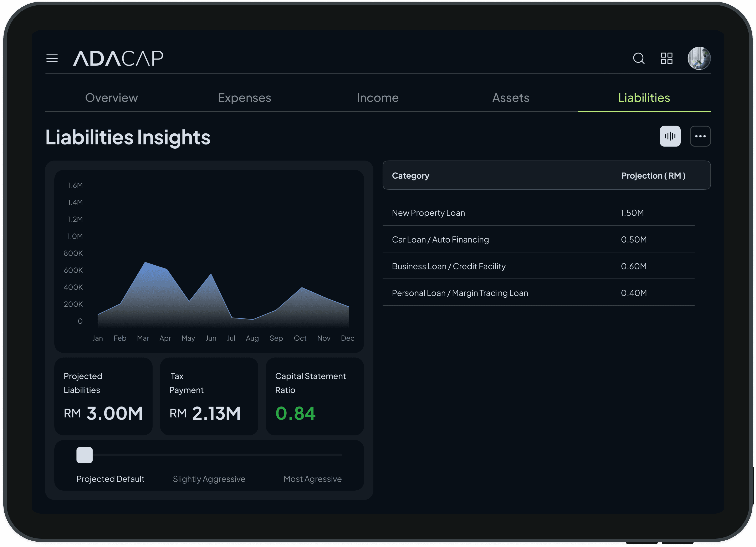Select the Liabilities tab
This screenshot has width=756, height=547.
(x=644, y=98)
